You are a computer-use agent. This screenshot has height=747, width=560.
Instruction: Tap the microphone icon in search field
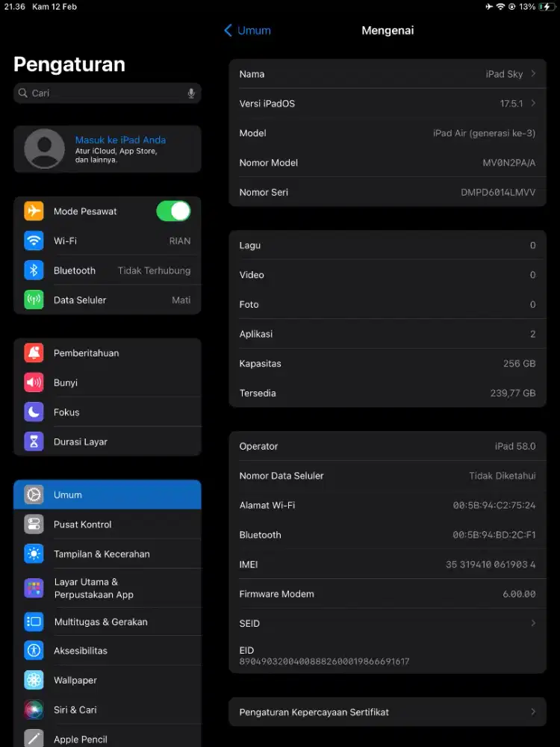point(191,93)
